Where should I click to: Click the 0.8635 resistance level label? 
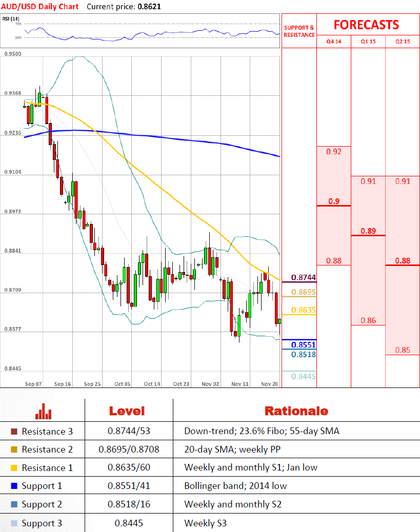tap(304, 310)
